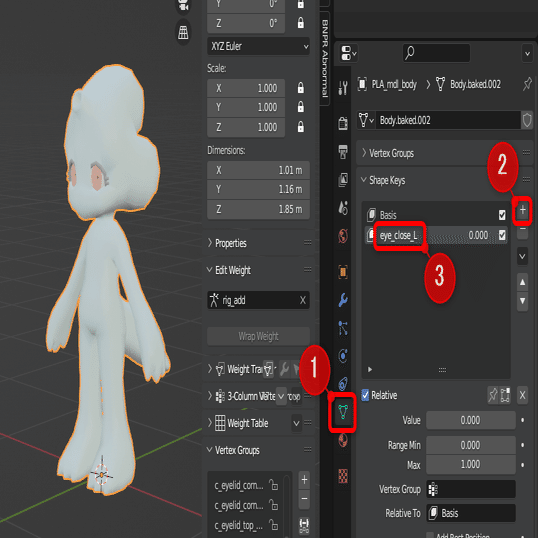Open the Particles properties tab

(343, 328)
